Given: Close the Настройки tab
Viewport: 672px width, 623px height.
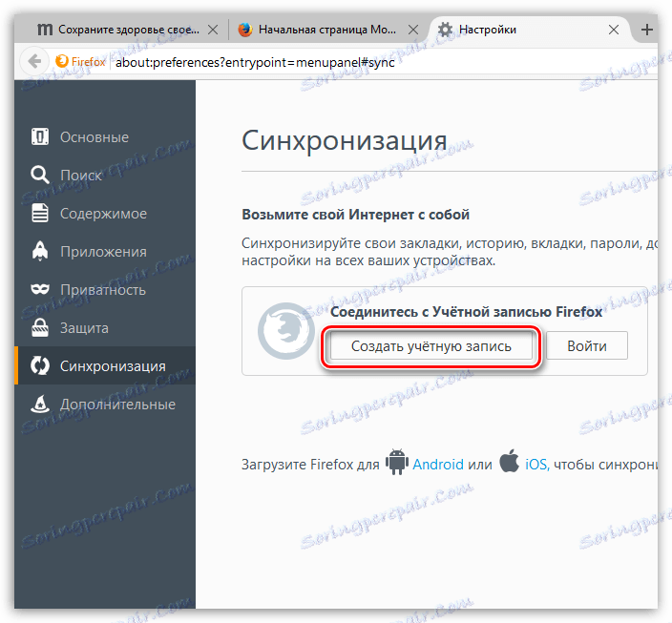Looking at the screenshot, I should pyautogui.click(x=614, y=30).
